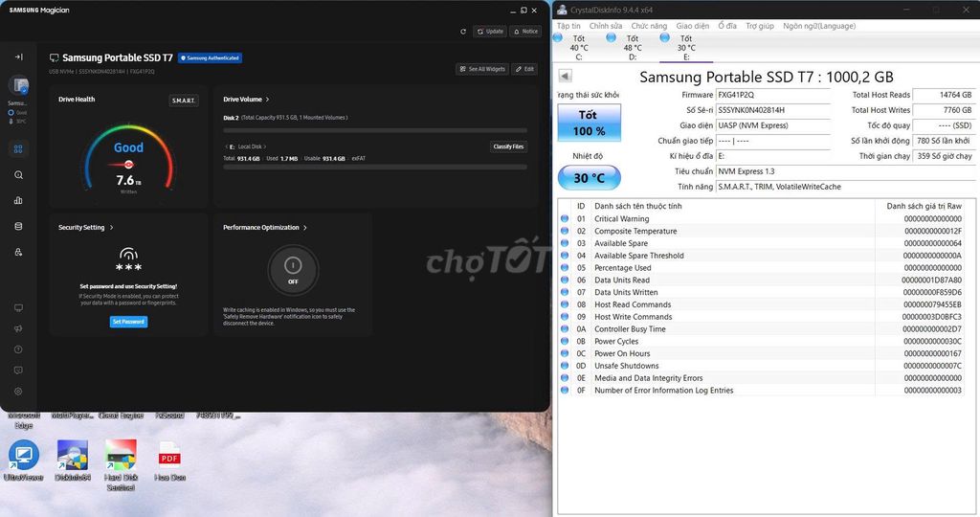Viewport: 980px width, 517px height.
Task: Go to next volume arrow after Local Disk
Action: (265, 146)
